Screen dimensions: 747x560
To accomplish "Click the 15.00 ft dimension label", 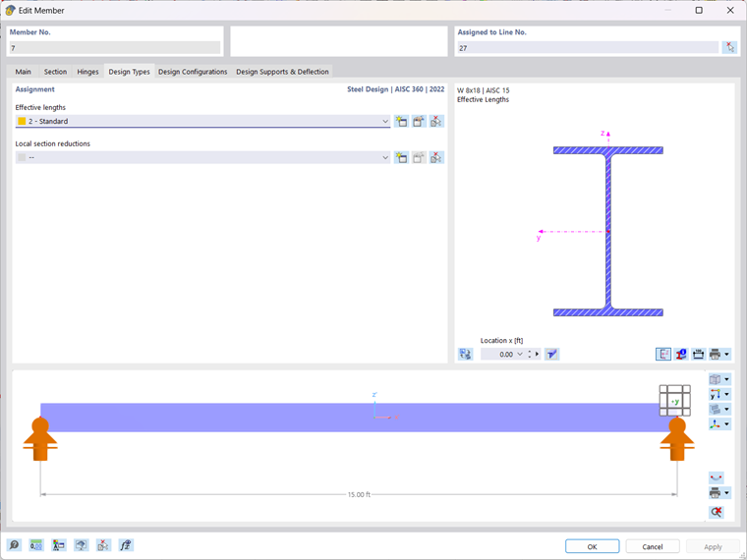I will tap(359, 494).
